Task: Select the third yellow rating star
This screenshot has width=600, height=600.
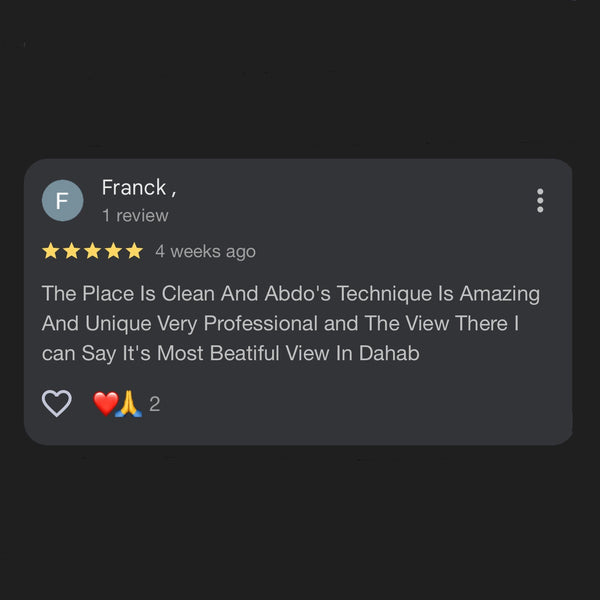Action: pyautogui.click(x=93, y=252)
